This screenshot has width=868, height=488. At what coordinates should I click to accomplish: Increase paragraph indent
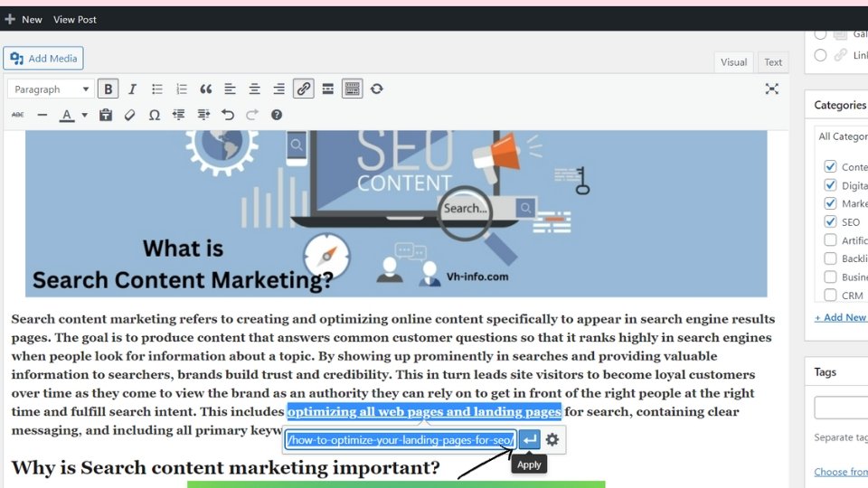coord(203,115)
